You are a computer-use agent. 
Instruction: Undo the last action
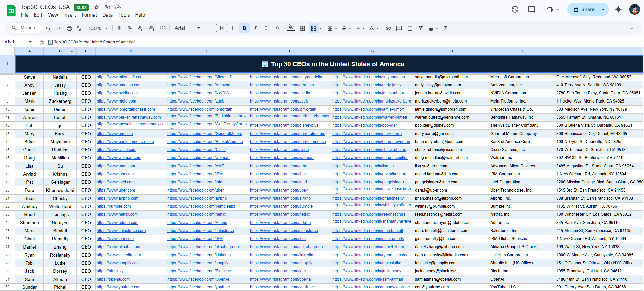48,28
